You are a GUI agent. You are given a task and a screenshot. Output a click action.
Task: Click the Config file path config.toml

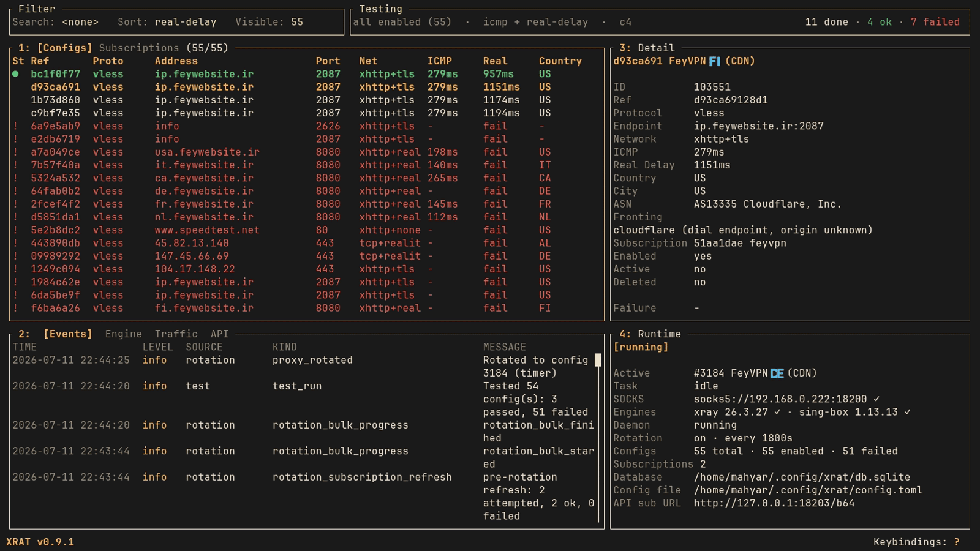coord(808,490)
